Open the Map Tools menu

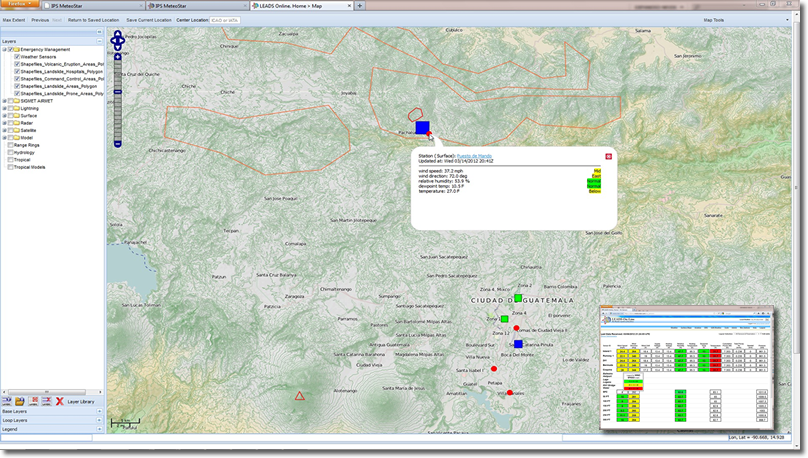coord(714,20)
